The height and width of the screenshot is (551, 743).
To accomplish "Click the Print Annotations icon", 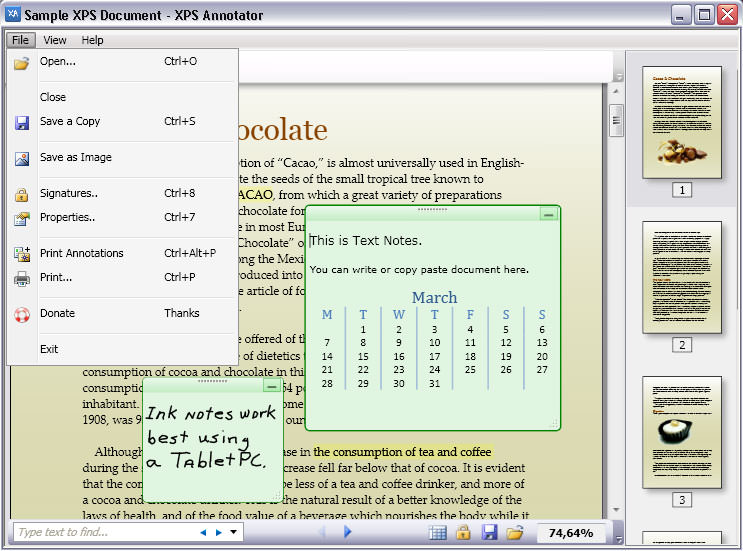I will click(22, 254).
